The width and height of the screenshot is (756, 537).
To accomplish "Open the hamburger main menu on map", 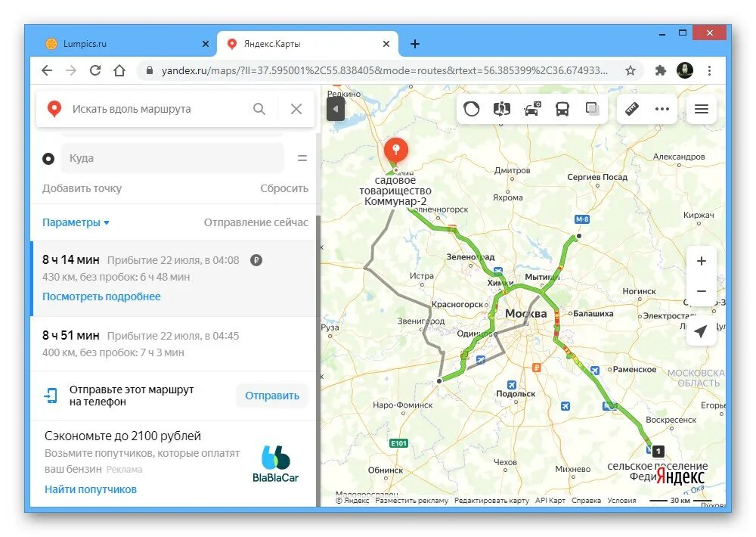I will (x=701, y=109).
